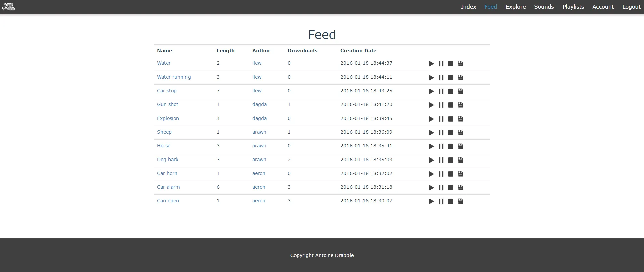
Task: Play the Car horn sound
Action: [x=431, y=174]
